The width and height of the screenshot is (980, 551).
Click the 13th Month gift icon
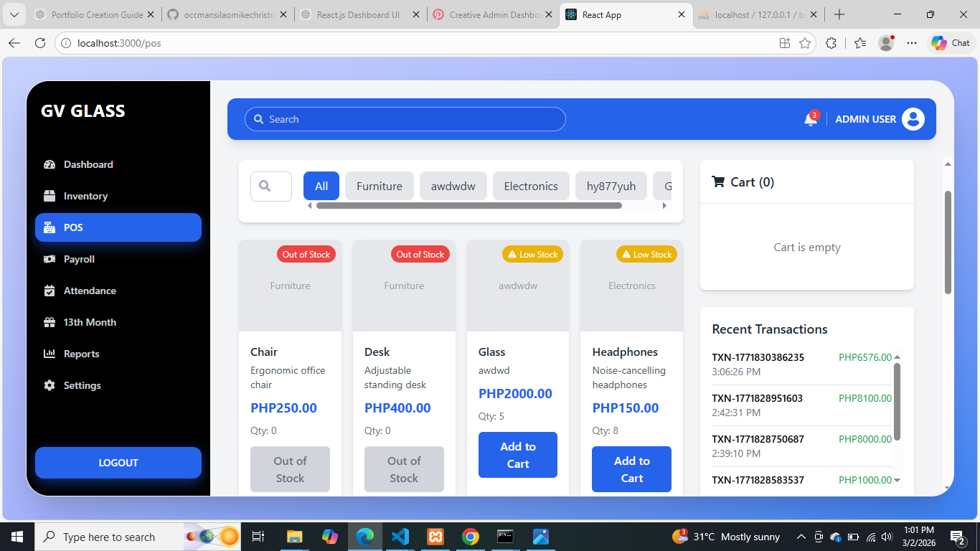50,322
